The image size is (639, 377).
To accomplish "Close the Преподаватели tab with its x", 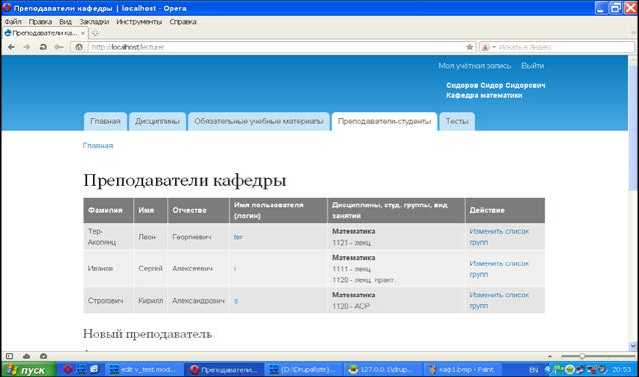I will [83, 33].
